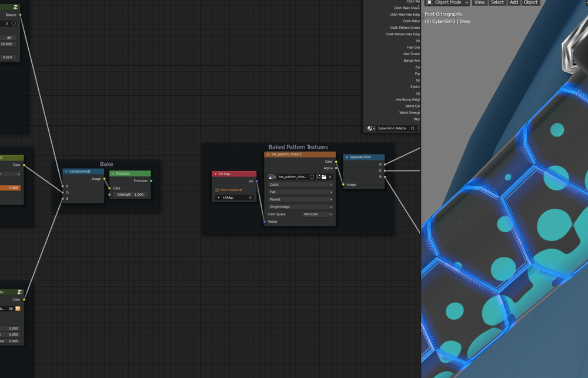The width and height of the screenshot is (588, 378).
Task: Click the user count 21 button
Action: tap(413, 128)
